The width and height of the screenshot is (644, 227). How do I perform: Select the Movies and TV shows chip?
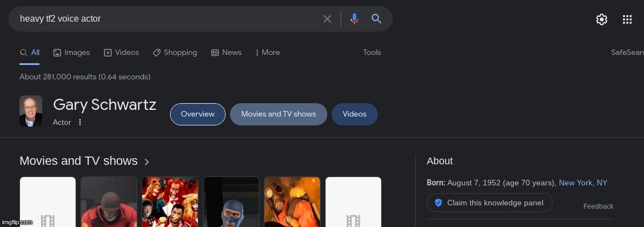pos(278,114)
